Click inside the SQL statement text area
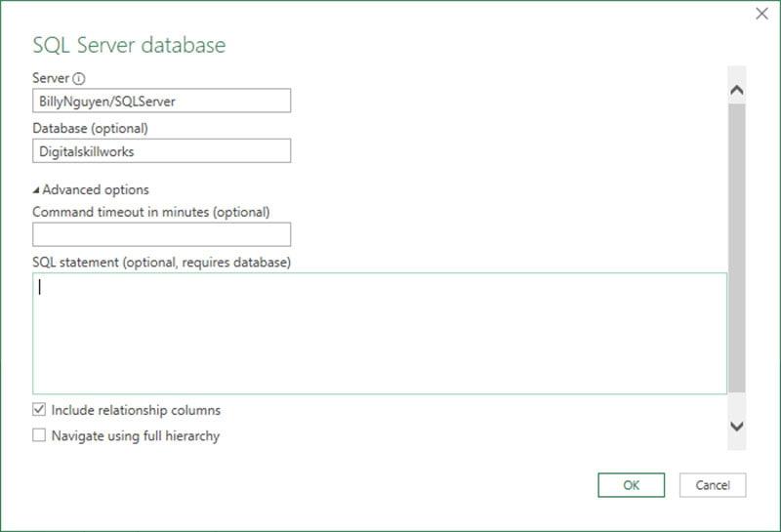The image size is (781, 532). pos(380,333)
